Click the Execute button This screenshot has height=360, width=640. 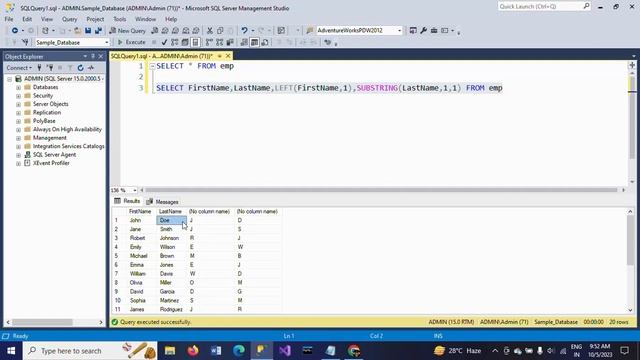(131, 42)
